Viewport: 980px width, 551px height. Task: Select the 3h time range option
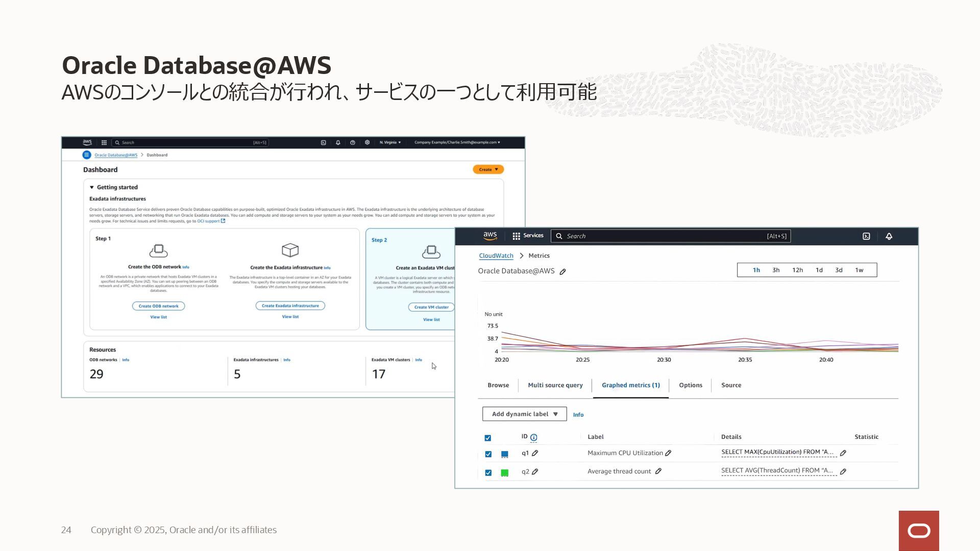pos(775,270)
